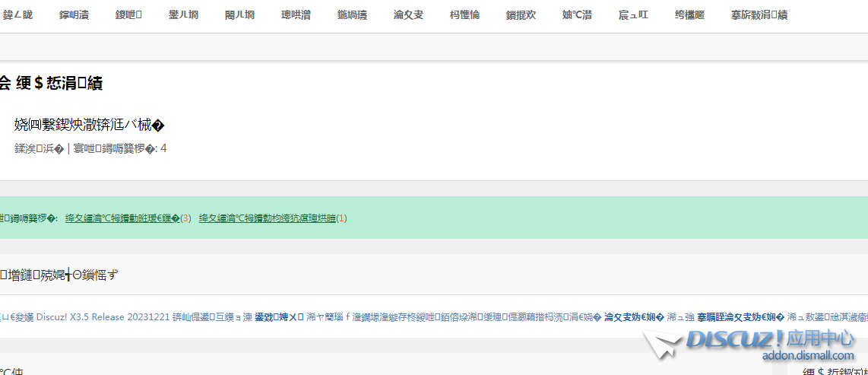Open the twelfth top navigation menu item

tap(633, 15)
